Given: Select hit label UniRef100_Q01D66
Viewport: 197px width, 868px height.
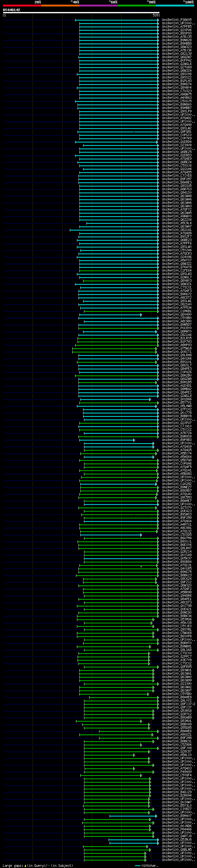Looking at the screenshot, I should [x=177, y=399].
